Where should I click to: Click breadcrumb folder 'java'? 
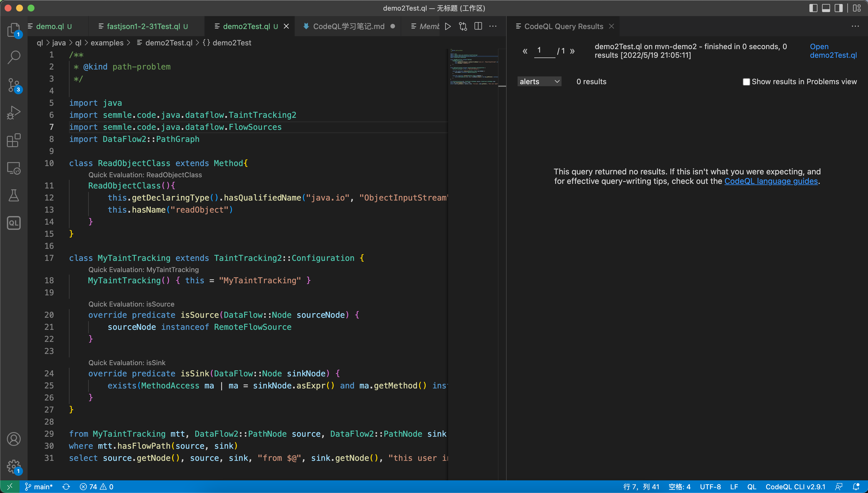pos(59,43)
